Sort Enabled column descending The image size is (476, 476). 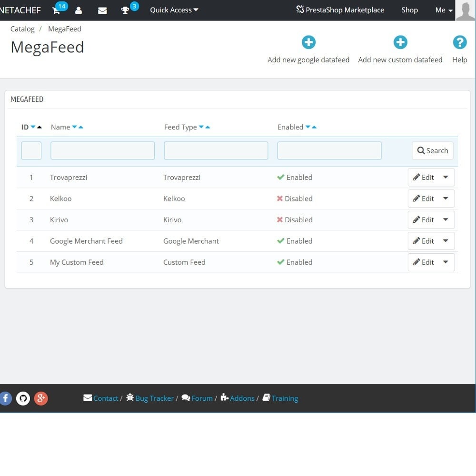[x=308, y=127]
